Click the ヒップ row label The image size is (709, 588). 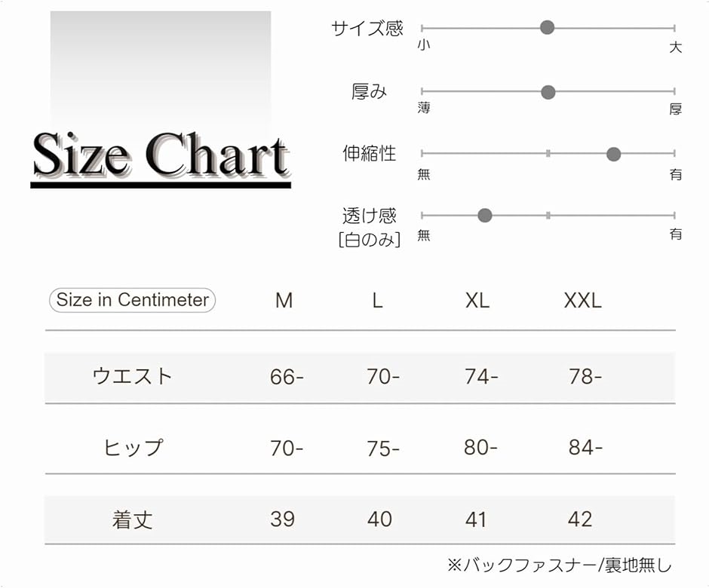[x=133, y=448]
